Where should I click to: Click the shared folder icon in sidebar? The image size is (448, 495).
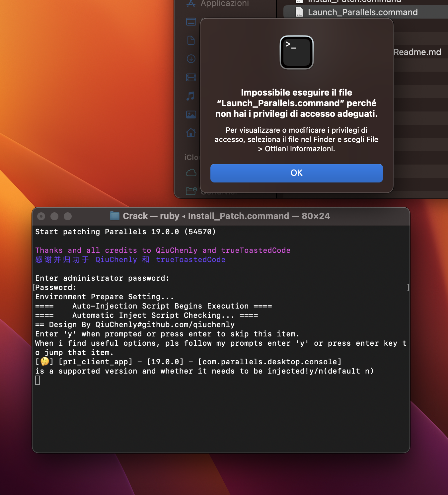click(x=191, y=191)
